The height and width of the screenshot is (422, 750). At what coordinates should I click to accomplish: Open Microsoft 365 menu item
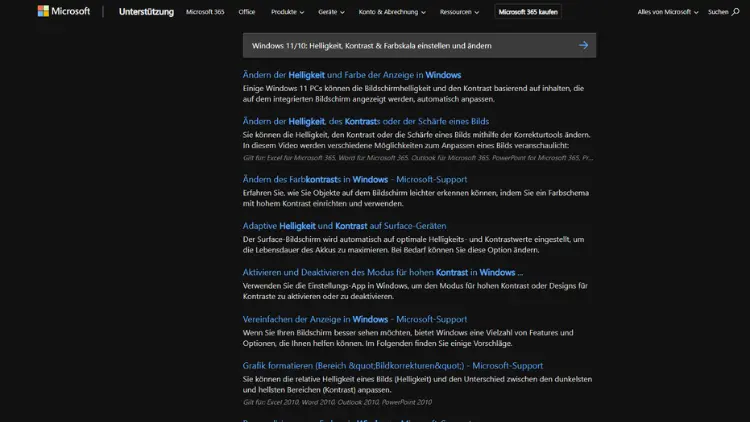tap(205, 11)
